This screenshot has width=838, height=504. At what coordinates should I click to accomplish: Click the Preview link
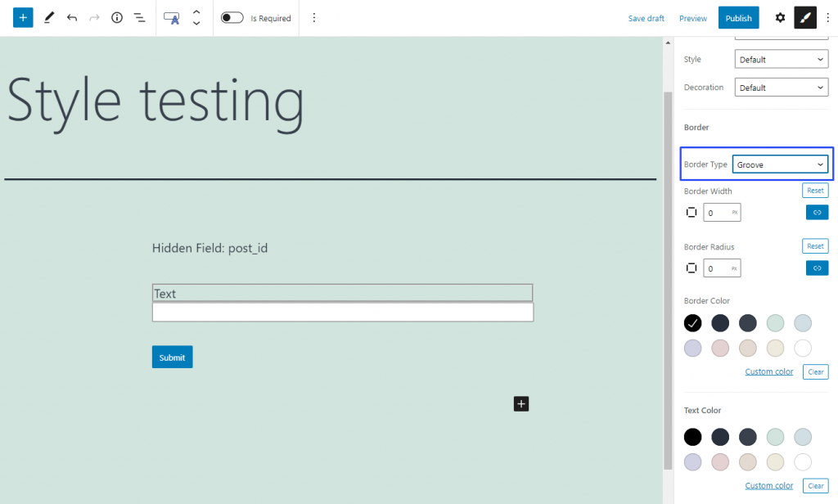coord(692,18)
